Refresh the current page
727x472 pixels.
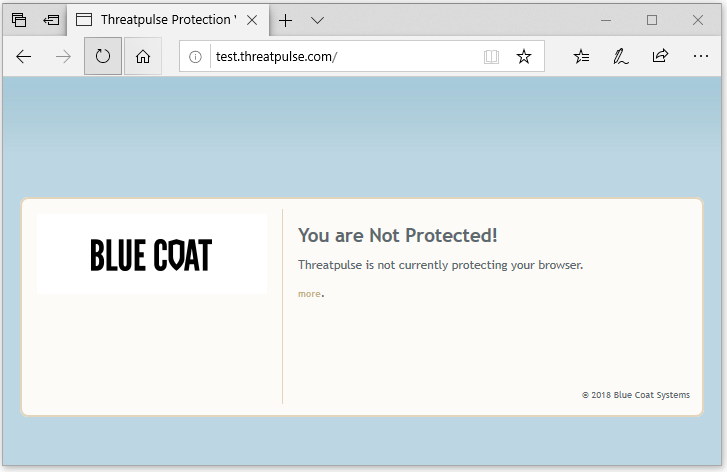point(103,56)
